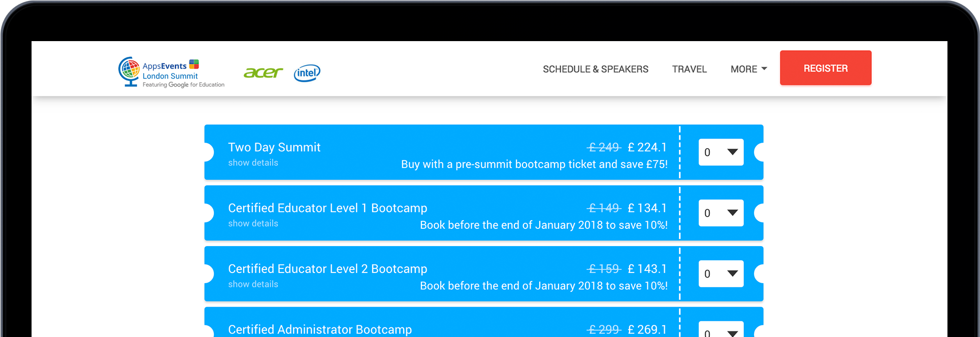Click the discounted £224.1 price
This screenshot has height=337, width=980.
click(x=647, y=147)
